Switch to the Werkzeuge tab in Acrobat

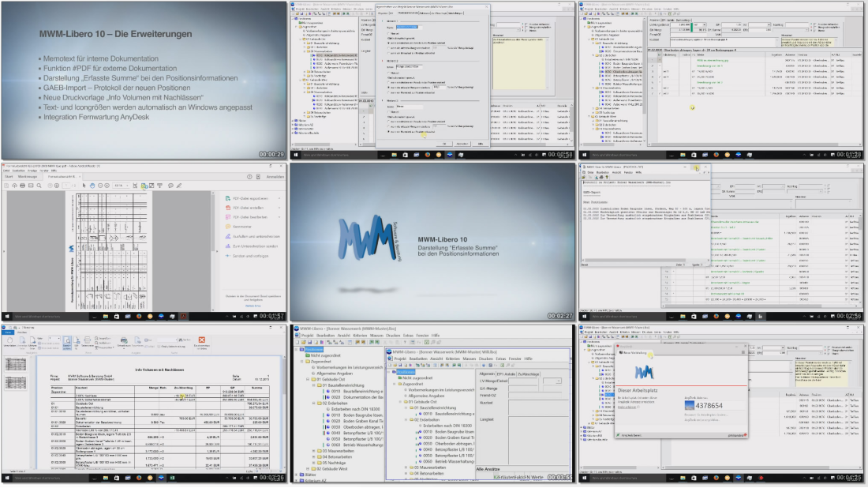tap(28, 177)
